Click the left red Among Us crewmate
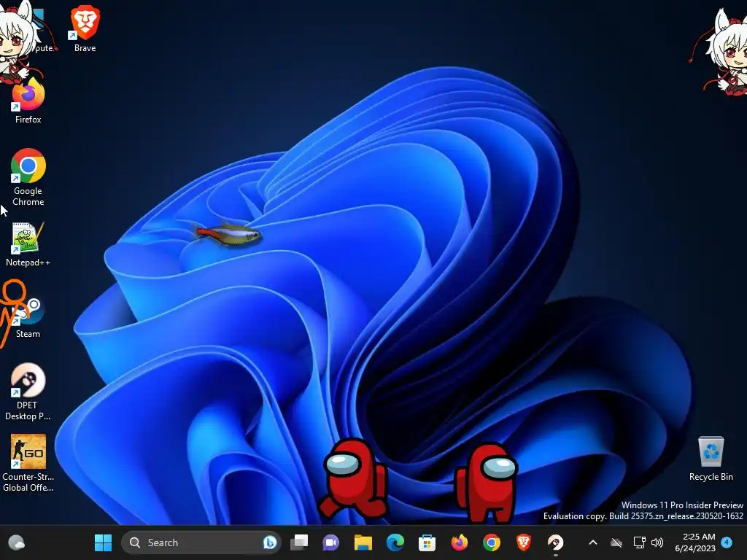This screenshot has width=747, height=560. [x=352, y=478]
